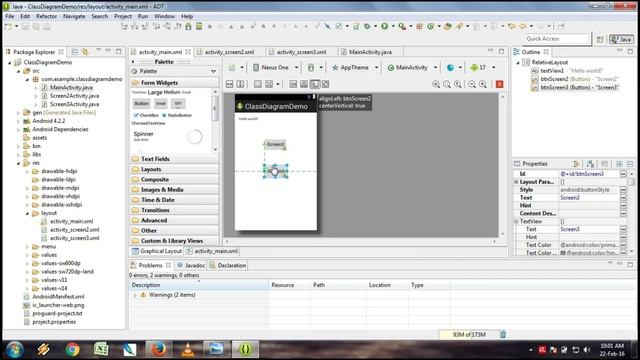
Task: Collapse the ClassDiagramDemo project node
Action: pos(10,62)
